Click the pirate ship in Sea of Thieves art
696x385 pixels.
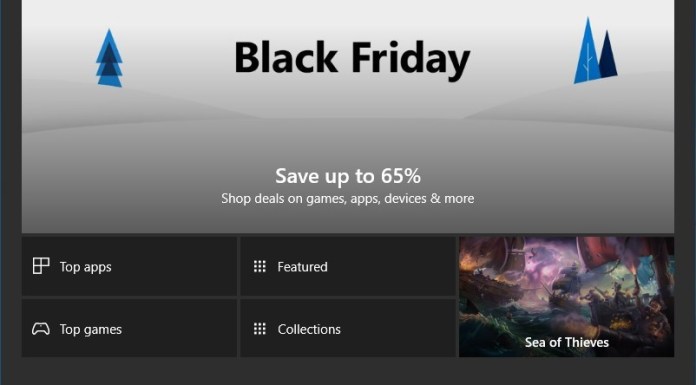(493, 284)
